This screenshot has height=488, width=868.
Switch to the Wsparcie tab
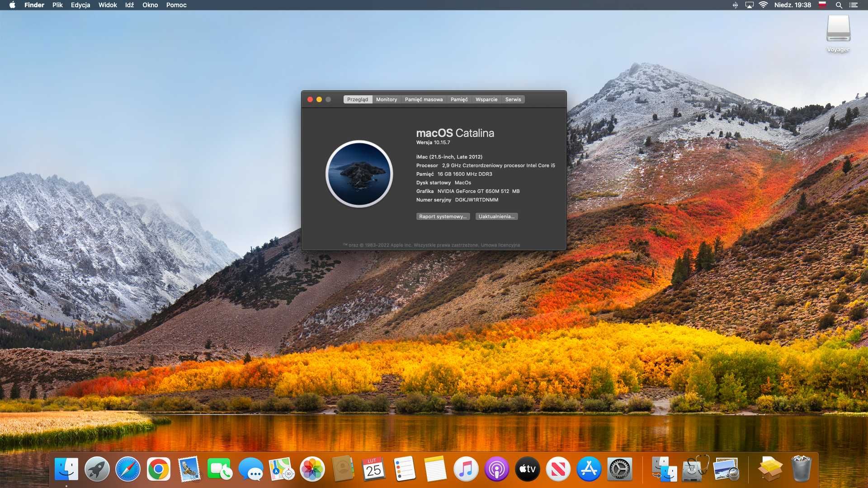(486, 99)
